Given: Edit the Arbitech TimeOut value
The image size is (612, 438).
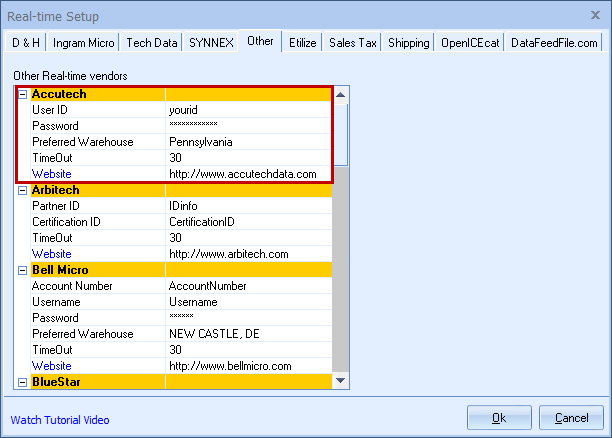Looking at the screenshot, I should 249,238.
